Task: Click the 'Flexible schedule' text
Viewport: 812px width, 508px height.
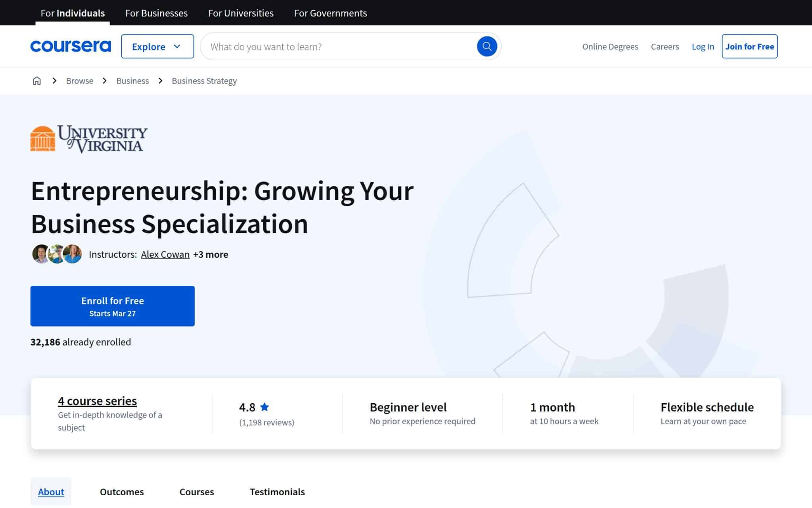Action: 707,407
